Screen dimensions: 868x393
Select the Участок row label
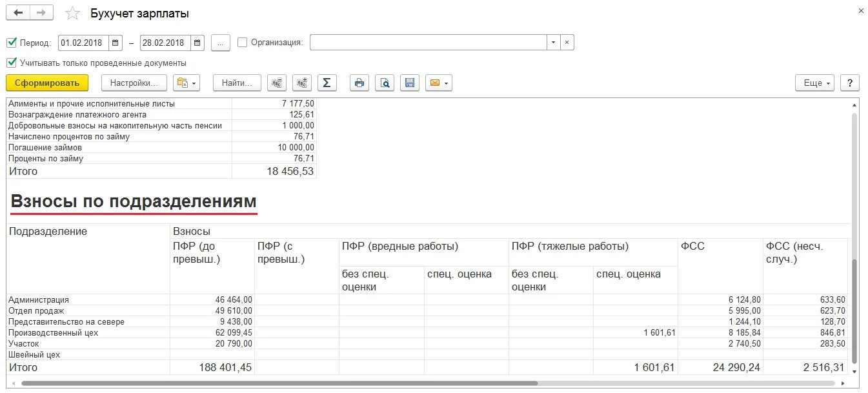[24, 343]
